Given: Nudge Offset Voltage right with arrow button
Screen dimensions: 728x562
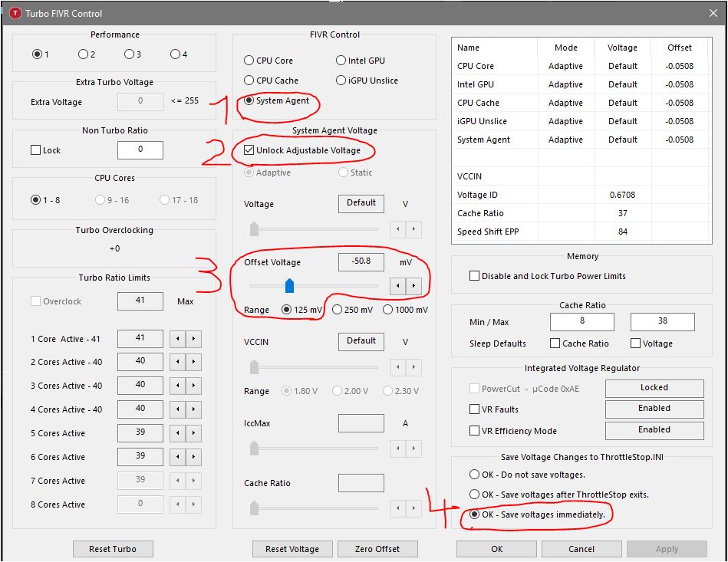Looking at the screenshot, I should (413, 286).
